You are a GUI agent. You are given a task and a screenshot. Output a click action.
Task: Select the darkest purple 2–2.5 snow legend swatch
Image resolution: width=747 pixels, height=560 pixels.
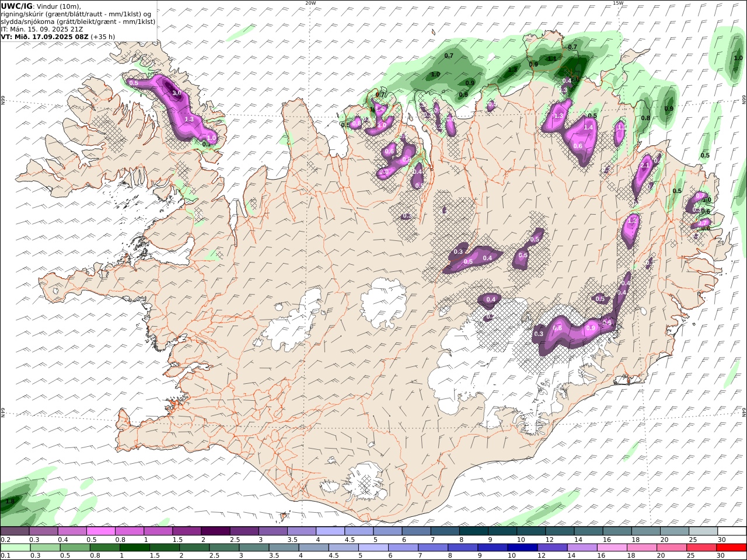click(x=215, y=531)
